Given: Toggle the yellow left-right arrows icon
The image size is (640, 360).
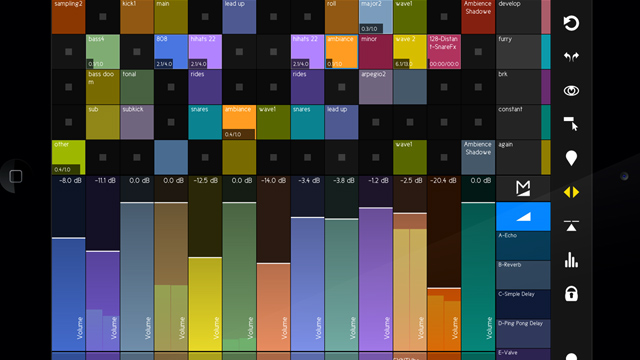Looking at the screenshot, I should tap(571, 192).
